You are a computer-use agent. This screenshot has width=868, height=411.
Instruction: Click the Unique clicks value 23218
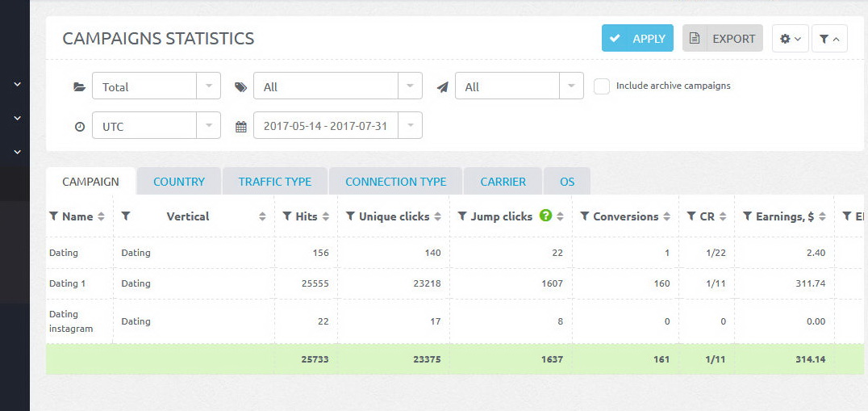pos(427,283)
